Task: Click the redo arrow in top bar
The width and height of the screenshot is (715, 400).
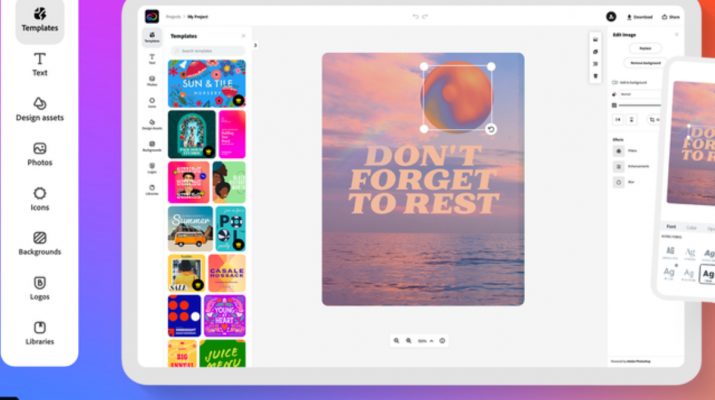Action: pos(425,16)
